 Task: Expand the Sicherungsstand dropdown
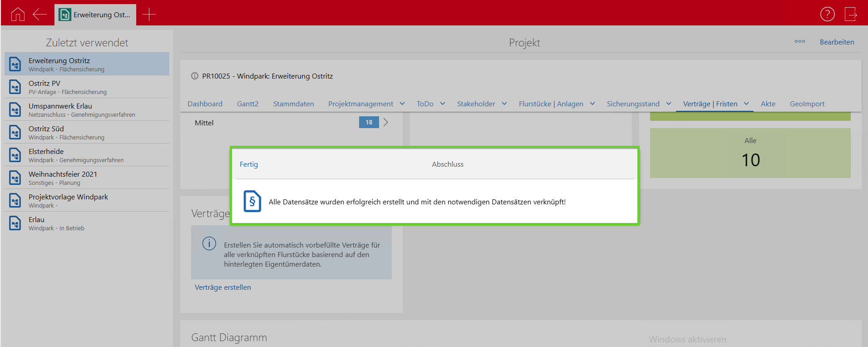[x=668, y=104]
